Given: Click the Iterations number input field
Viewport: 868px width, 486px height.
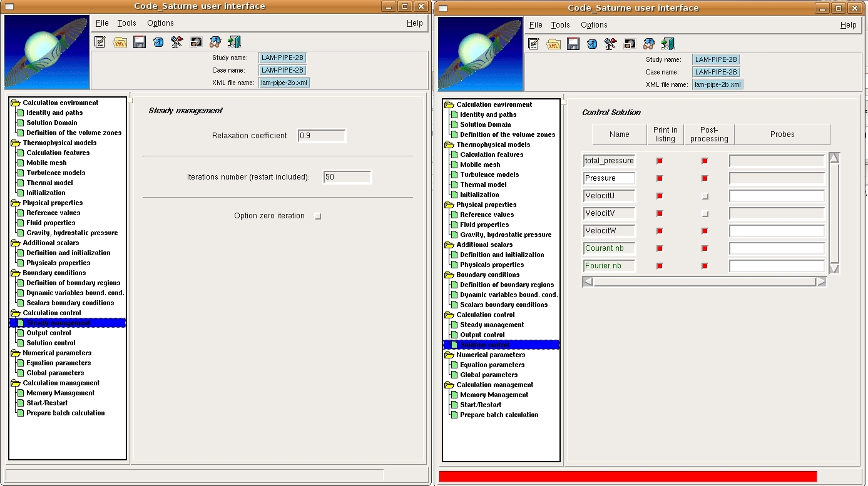Looking at the screenshot, I should click(x=347, y=177).
